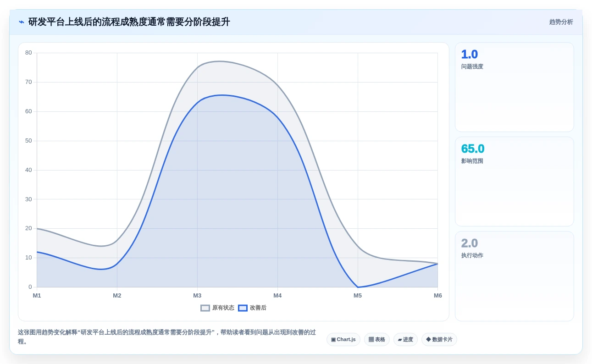This screenshot has width=592, height=364.
Task: Click the 50 y-axis tick label
Action: pos(28,141)
